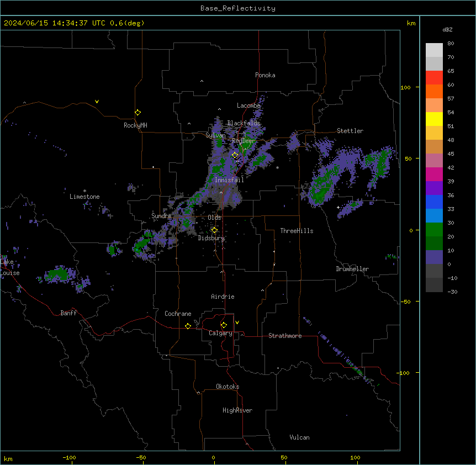Click the Limestone label
Viewport: 476px width, 465px height.
coord(84,197)
